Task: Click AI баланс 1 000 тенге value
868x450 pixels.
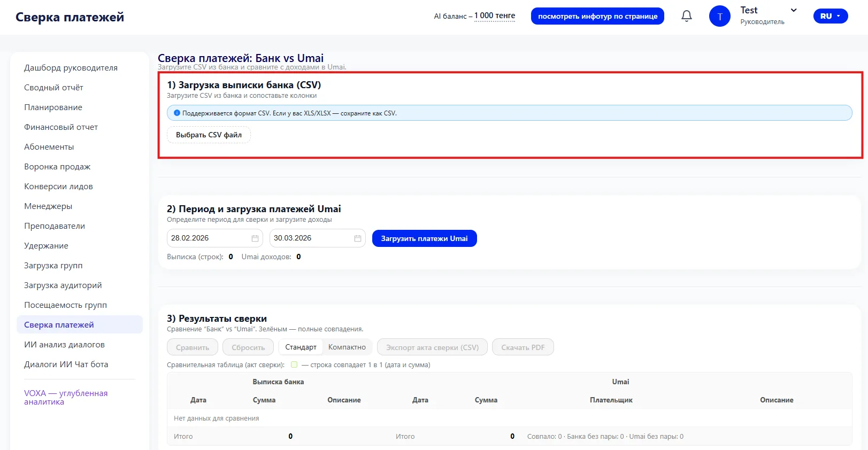Action: coord(495,15)
